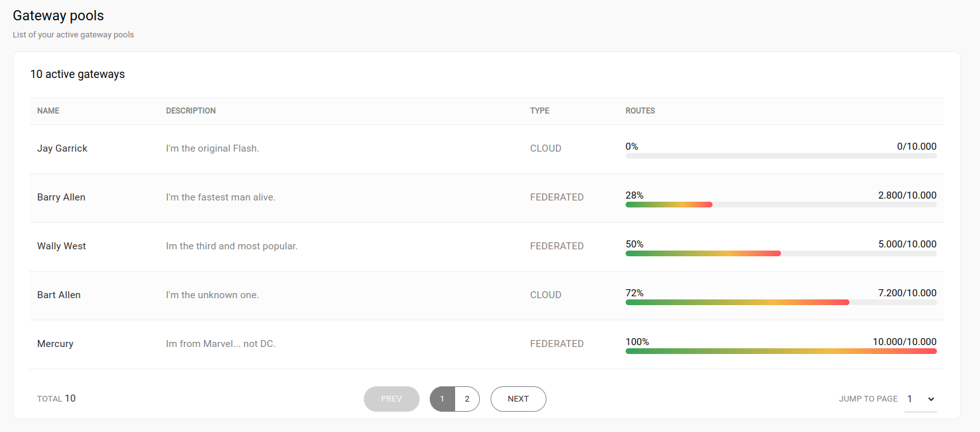Click the disabled PREV button

pos(391,399)
